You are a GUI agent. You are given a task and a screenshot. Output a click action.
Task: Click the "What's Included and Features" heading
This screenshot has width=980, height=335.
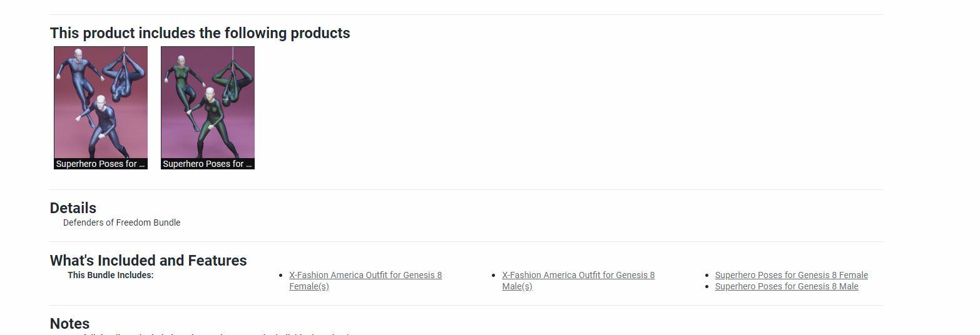pos(148,261)
